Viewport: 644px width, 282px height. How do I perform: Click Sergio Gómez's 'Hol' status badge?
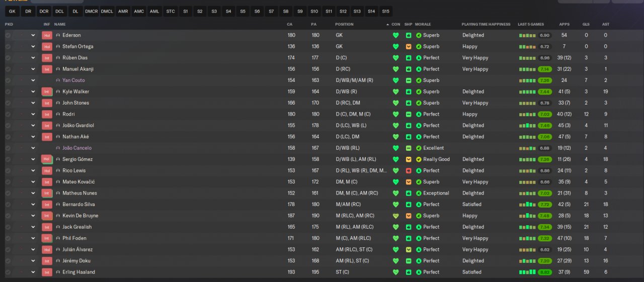[47, 159]
